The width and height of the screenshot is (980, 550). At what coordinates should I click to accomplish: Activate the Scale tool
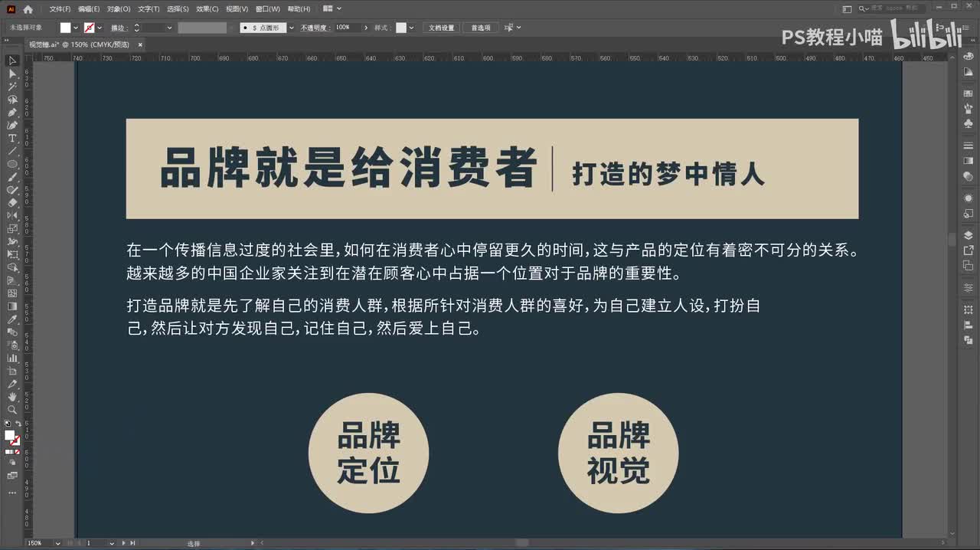coord(12,229)
